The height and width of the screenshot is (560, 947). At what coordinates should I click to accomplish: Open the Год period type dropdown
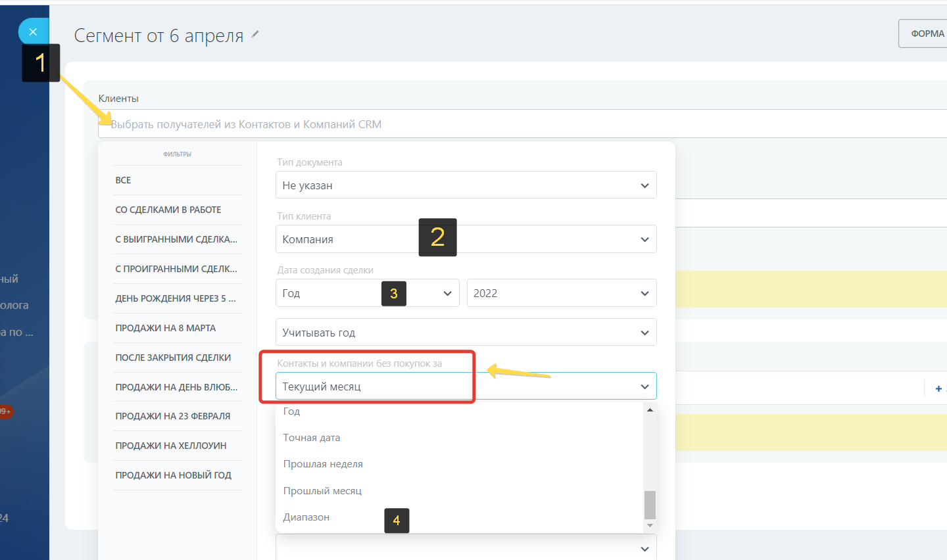[367, 293]
